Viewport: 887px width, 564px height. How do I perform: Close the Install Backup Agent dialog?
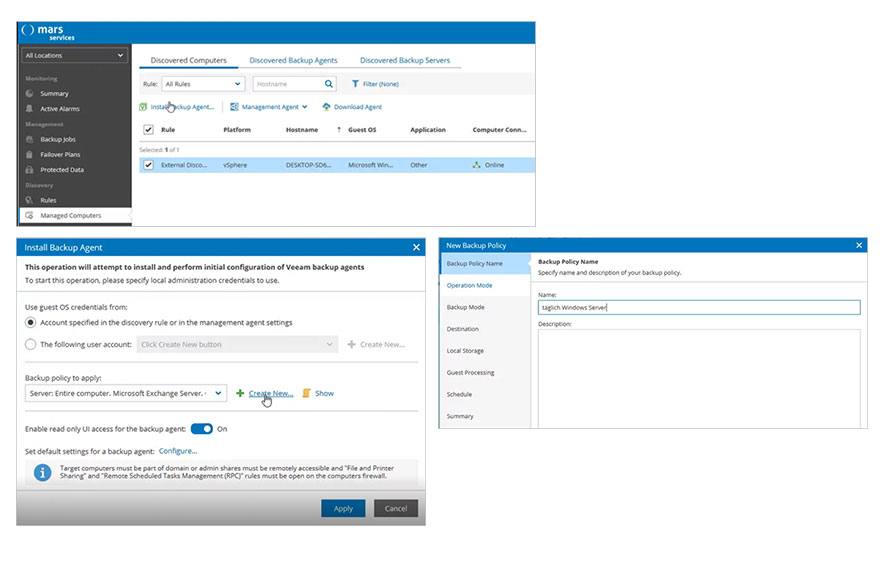[416, 247]
